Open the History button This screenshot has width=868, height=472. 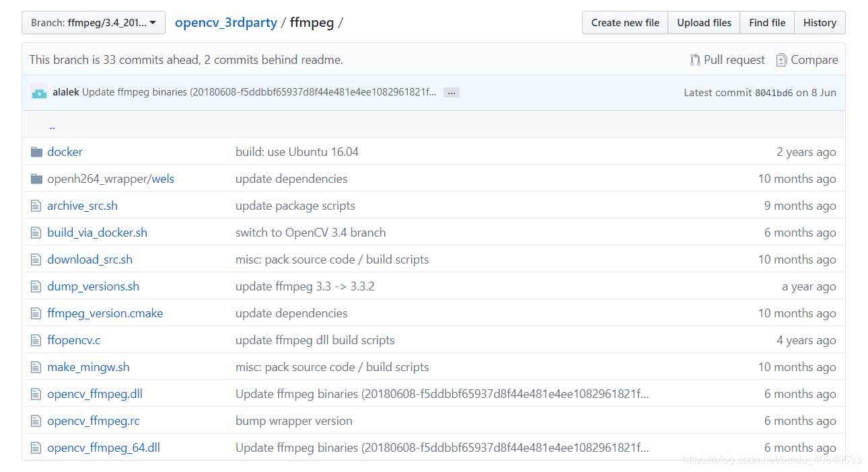(820, 23)
